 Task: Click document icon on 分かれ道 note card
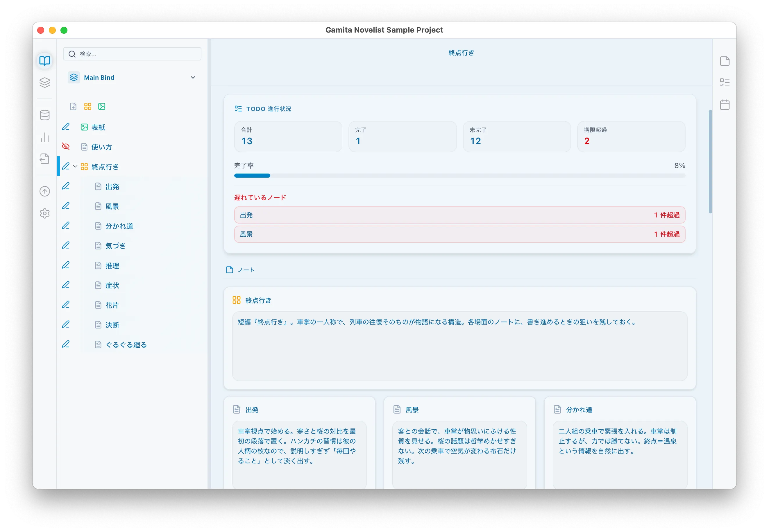coord(557,409)
